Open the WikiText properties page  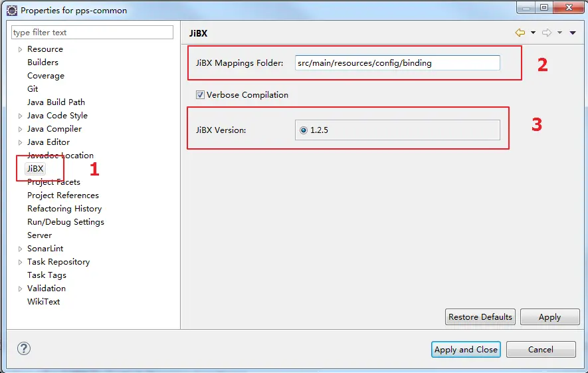point(43,302)
